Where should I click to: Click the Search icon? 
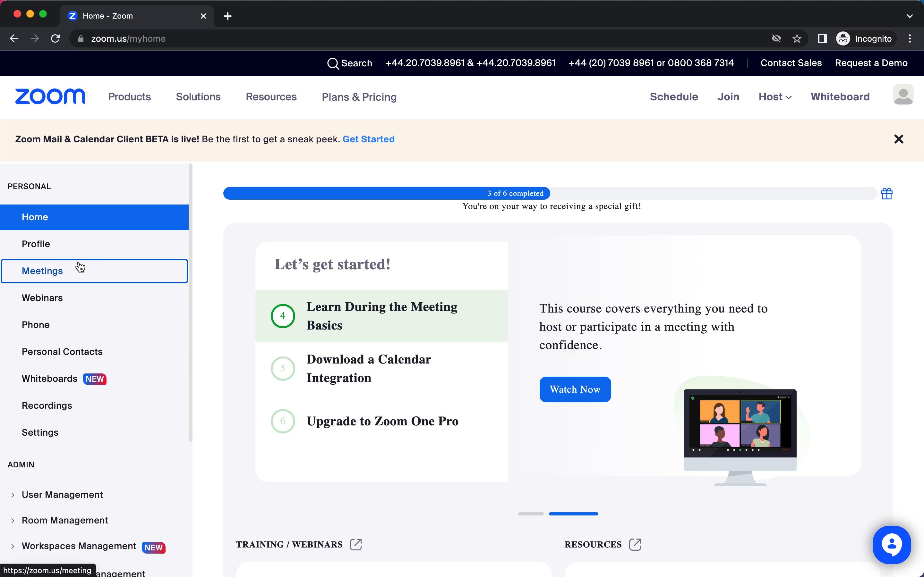pyautogui.click(x=333, y=63)
